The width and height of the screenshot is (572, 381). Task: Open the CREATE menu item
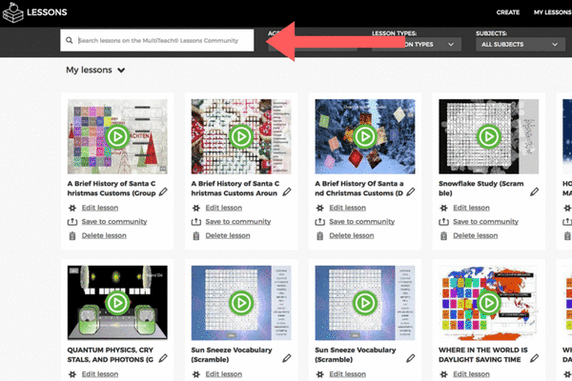[x=508, y=12]
